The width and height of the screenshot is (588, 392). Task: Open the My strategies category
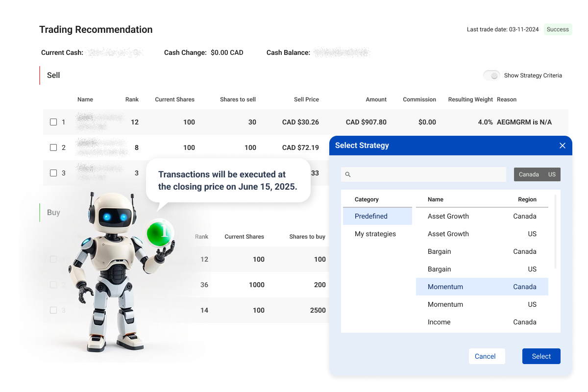[x=375, y=234]
